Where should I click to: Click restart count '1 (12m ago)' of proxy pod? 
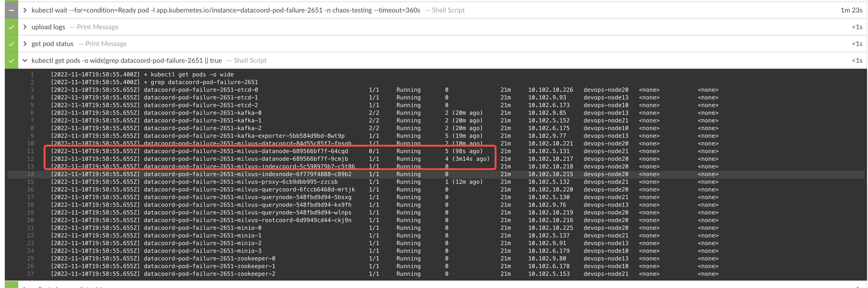point(464,182)
